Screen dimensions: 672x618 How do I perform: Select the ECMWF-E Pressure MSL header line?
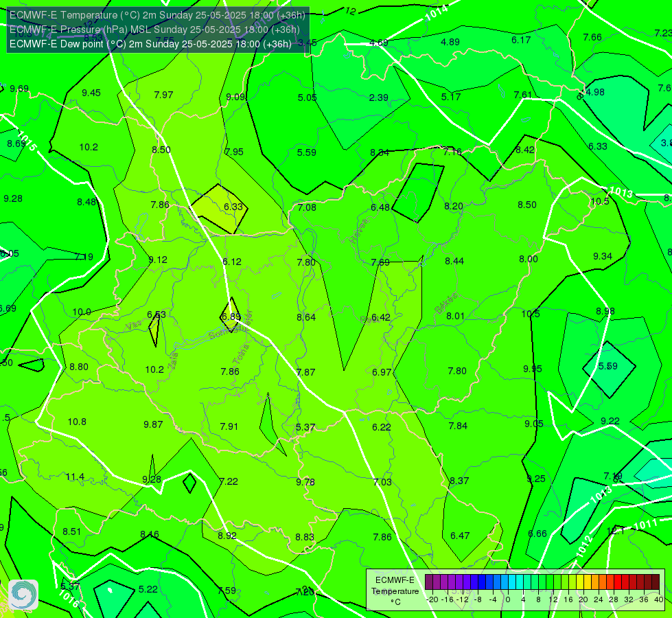point(154,30)
